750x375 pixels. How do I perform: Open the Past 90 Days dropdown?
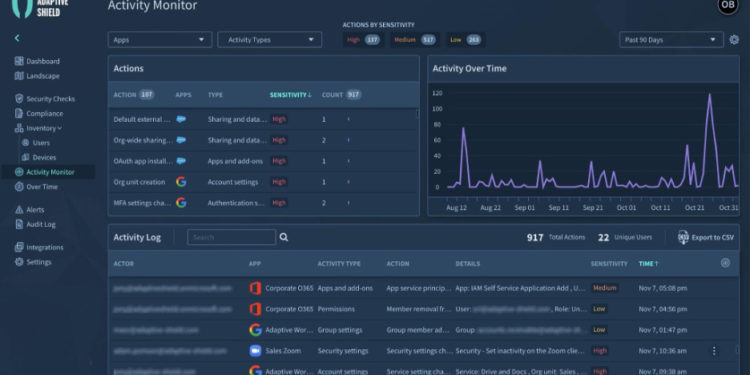[671, 40]
